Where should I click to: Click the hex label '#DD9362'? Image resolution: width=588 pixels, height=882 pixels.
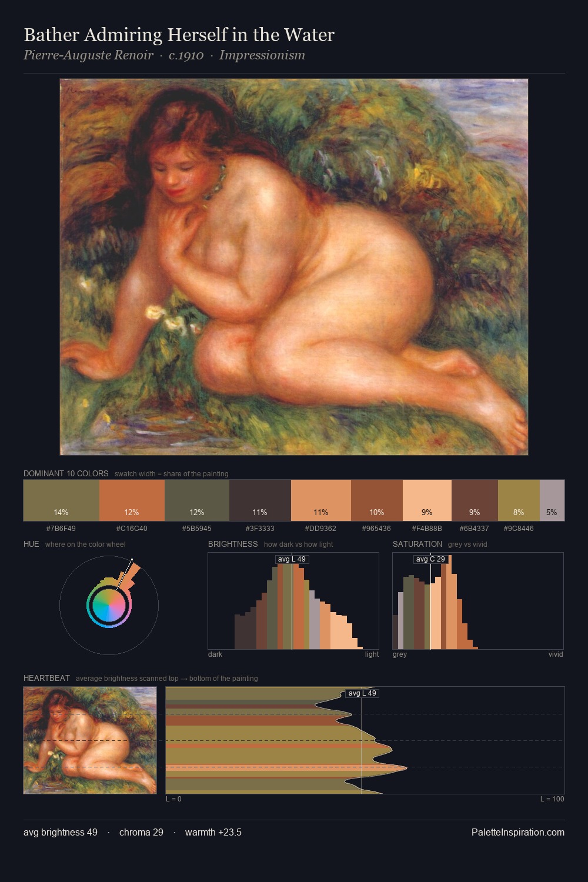pyautogui.click(x=321, y=528)
